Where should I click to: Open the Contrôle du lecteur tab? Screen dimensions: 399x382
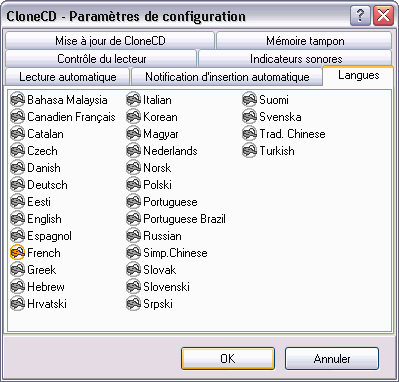(x=101, y=59)
